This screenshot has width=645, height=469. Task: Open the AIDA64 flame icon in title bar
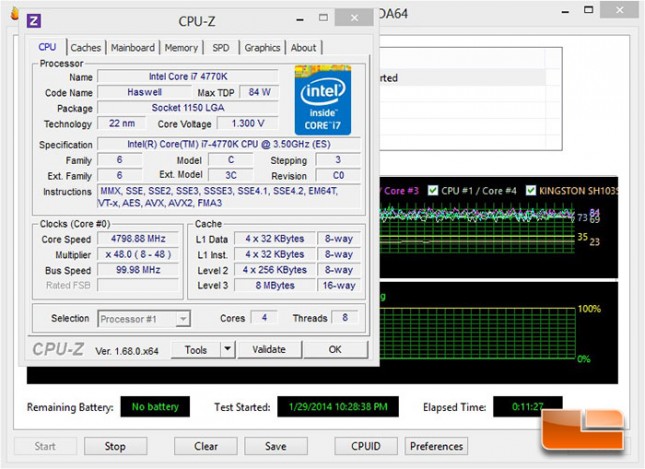[15, 14]
